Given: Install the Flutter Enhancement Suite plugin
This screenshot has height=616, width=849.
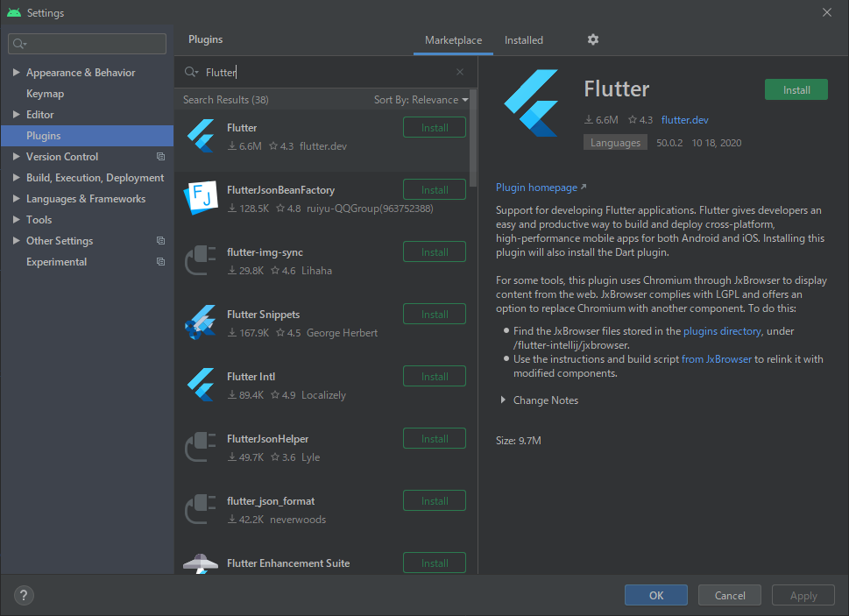Looking at the screenshot, I should click(x=435, y=563).
